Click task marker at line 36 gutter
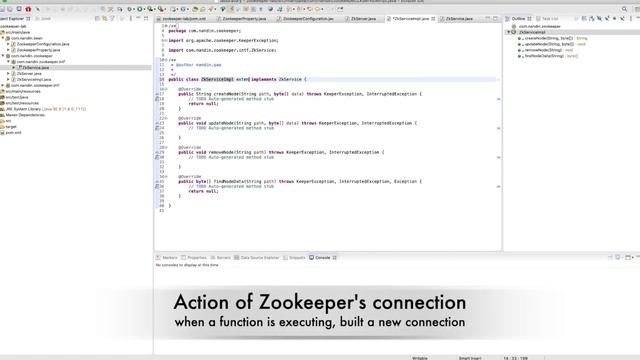 [x=157, y=186]
